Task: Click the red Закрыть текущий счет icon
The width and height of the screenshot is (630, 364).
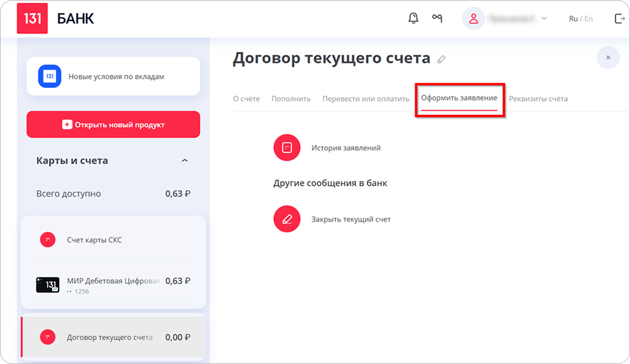Action: click(287, 219)
